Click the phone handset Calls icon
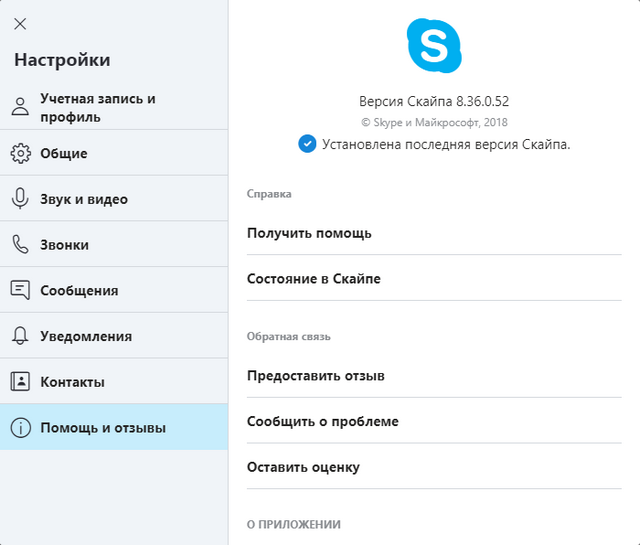640x545 pixels. point(20,245)
